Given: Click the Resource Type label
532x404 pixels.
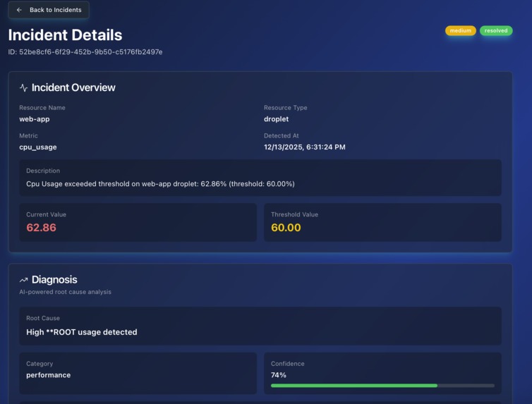Looking at the screenshot, I should (x=285, y=108).
